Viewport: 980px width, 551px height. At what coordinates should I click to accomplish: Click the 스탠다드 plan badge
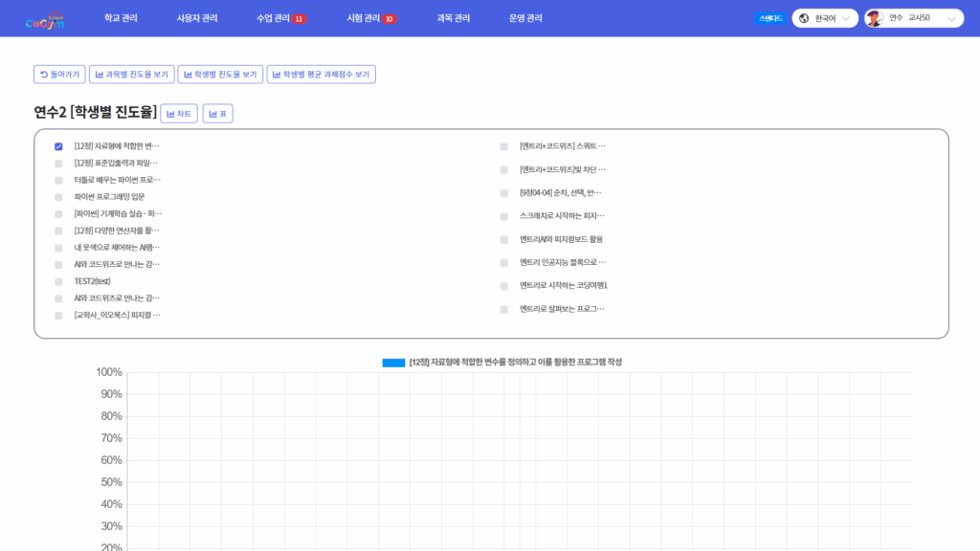(x=770, y=19)
